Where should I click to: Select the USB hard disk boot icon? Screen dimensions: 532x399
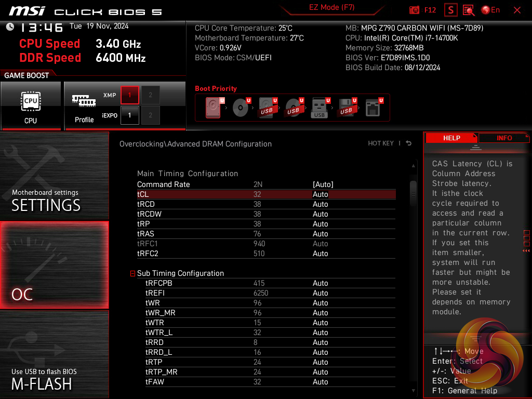tap(268, 108)
